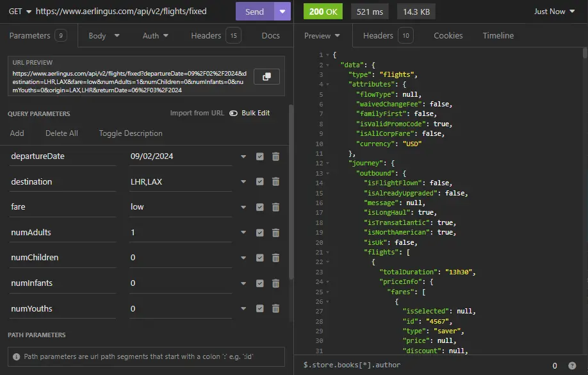Remove the fare parameter with trash icon
Screen dimensions: 588x375
coord(275,207)
